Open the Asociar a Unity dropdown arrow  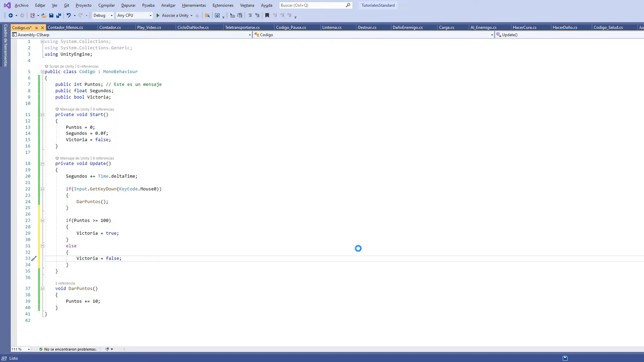tap(191, 15)
